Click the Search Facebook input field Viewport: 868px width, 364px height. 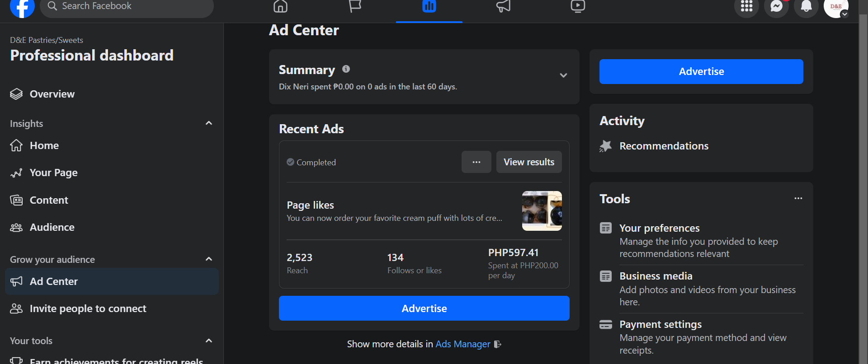127,6
